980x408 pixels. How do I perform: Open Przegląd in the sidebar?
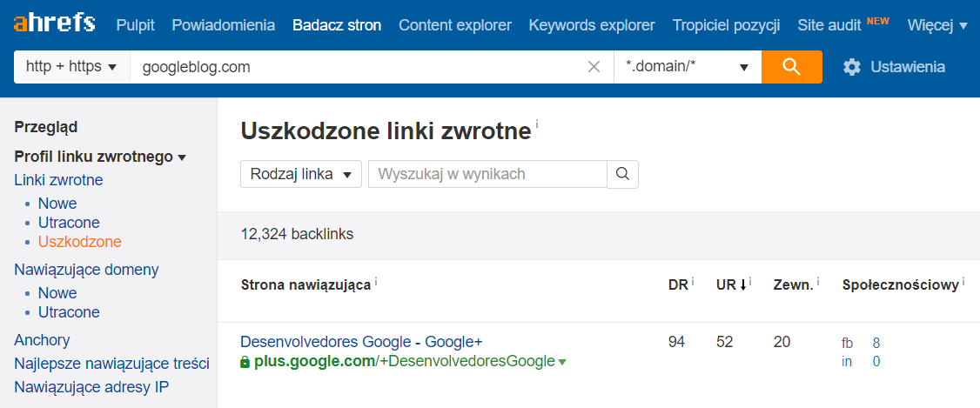45,128
